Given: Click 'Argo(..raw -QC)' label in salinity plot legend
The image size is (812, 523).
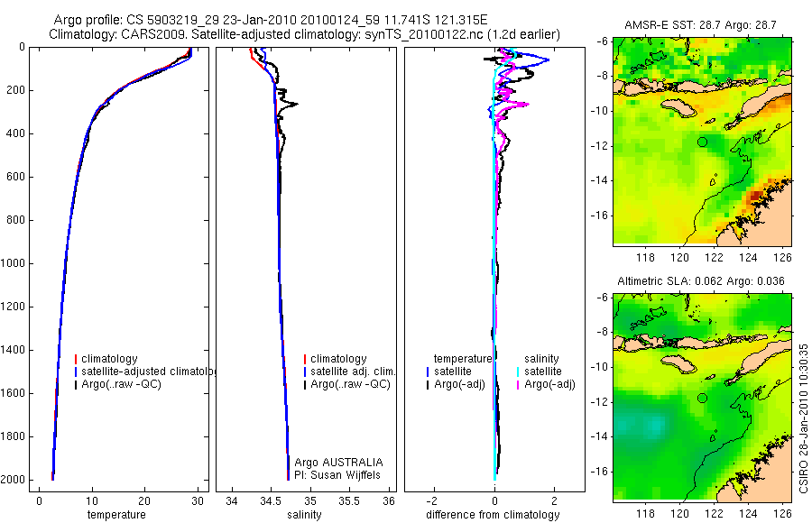Looking at the screenshot, I should (351, 385).
